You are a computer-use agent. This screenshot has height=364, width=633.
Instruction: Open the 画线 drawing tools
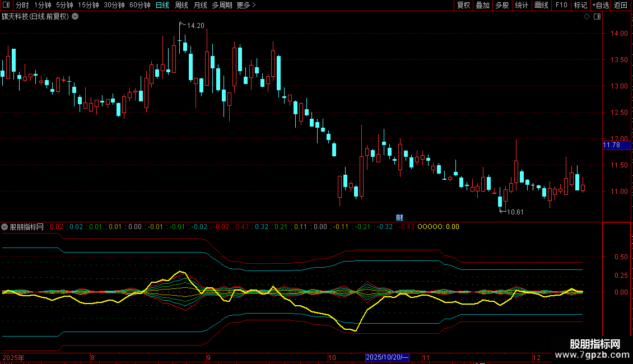coord(541,5)
